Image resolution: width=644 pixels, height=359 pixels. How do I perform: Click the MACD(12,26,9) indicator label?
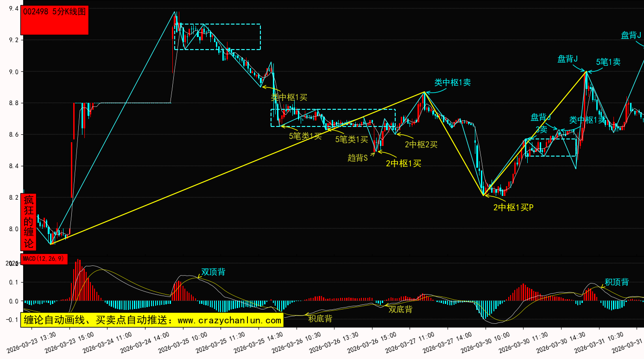44,259
